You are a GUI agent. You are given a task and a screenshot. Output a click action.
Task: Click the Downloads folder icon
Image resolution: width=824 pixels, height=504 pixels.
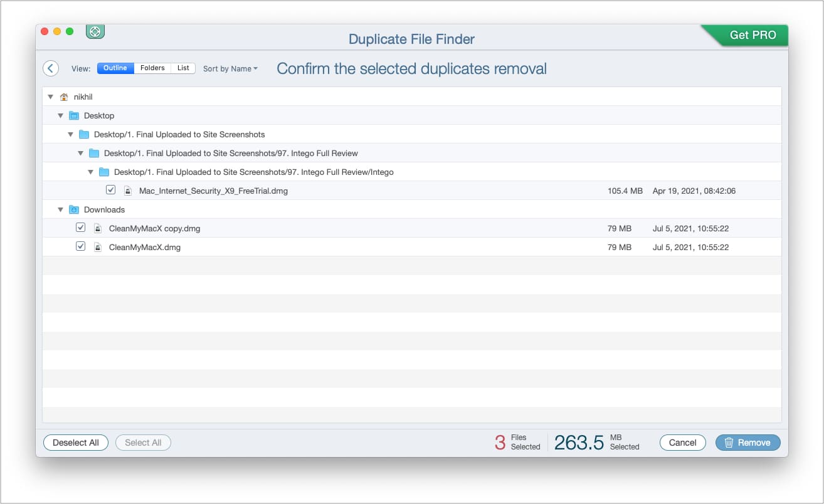[74, 210]
